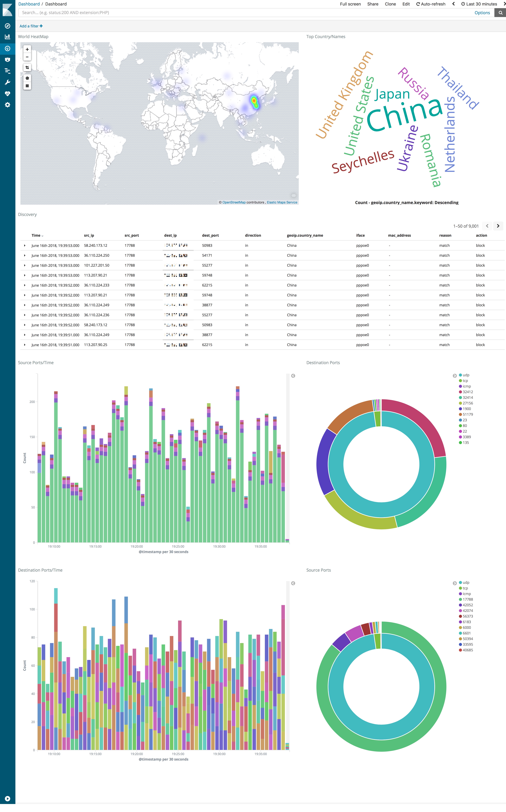The width and height of the screenshot is (506, 812).
Task: Expand the first Discovery table row
Action: 25,246
